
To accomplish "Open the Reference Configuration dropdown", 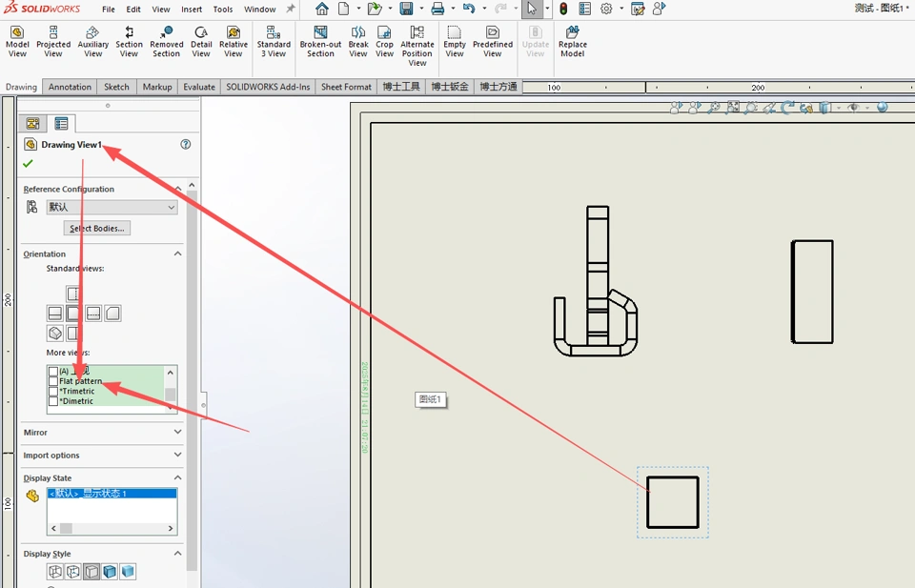I will coord(112,207).
